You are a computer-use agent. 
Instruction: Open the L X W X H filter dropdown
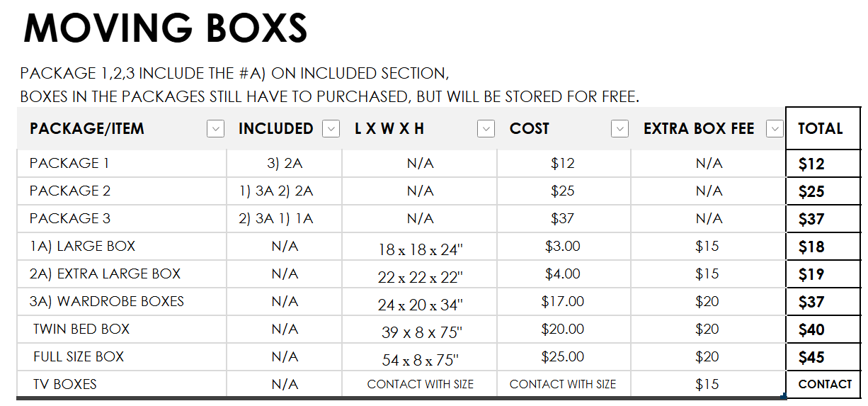click(486, 129)
